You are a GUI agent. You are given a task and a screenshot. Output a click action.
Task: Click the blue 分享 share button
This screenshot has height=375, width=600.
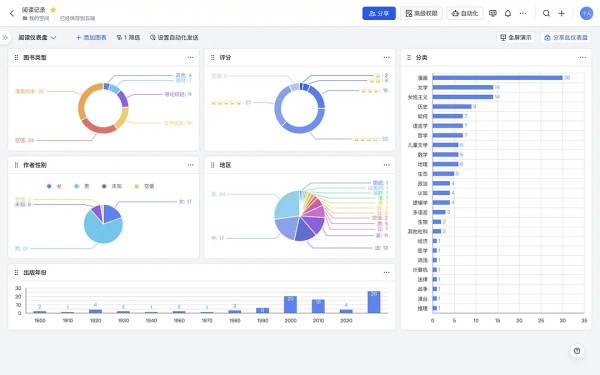(379, 13)
